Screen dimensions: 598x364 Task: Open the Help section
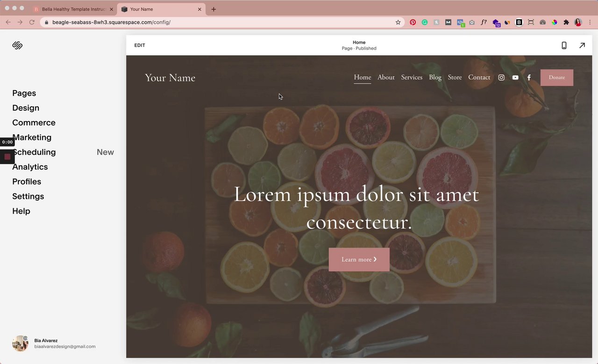(x=21, y=211)
